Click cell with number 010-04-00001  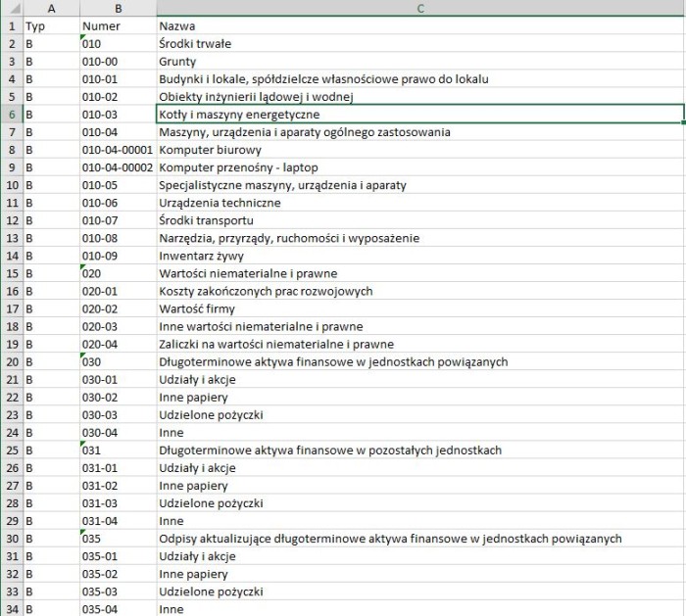(118, 150)
